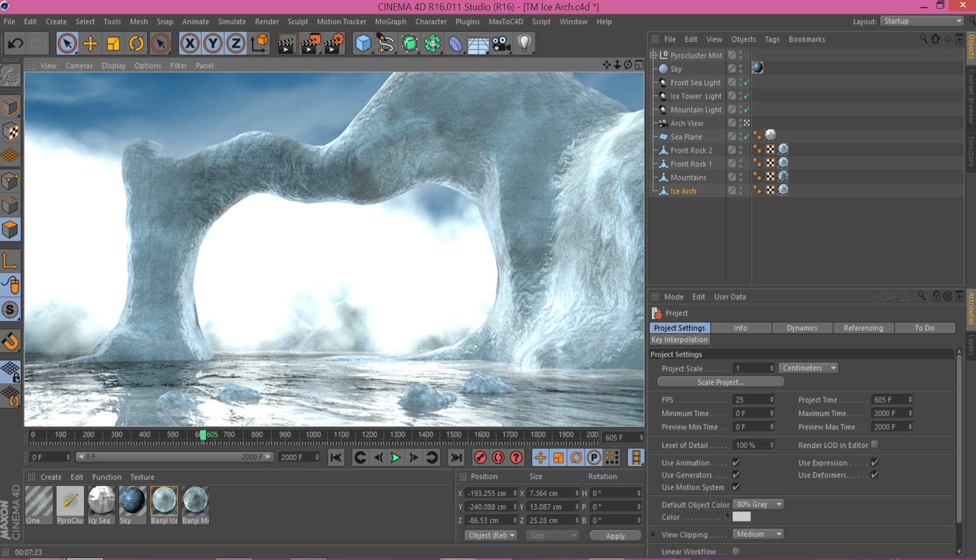
Task: Switch to the Referencing tab
Action: coord(863,328)
